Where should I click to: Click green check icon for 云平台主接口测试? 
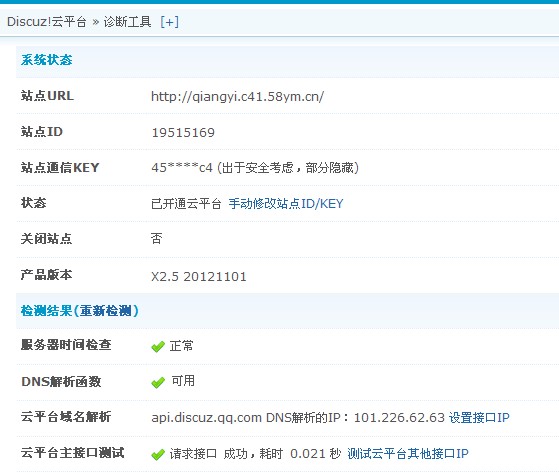point(158,454)
